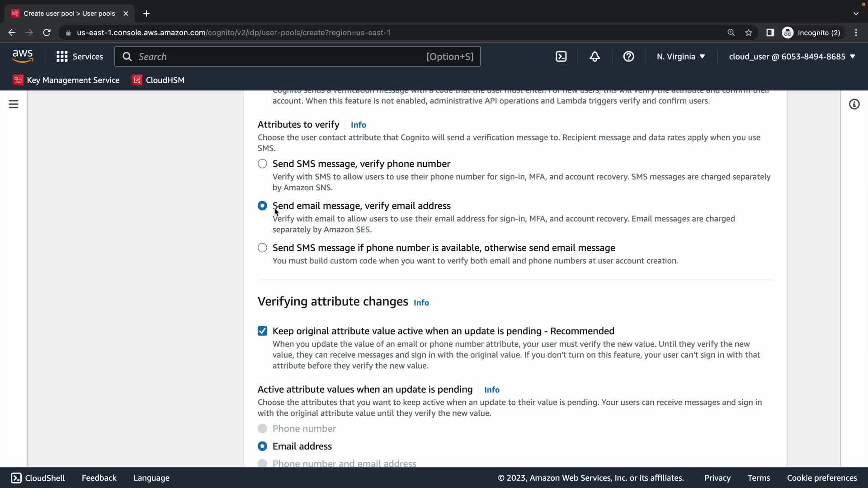The height and width of the screenshot is (488, 868).
Task: Open the notifications bell
Action: 595,56
